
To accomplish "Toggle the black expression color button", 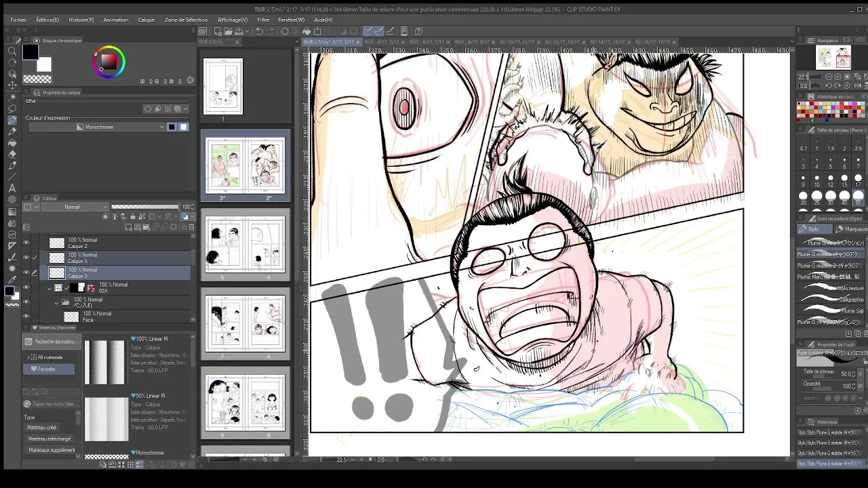I will pos(172,127).
